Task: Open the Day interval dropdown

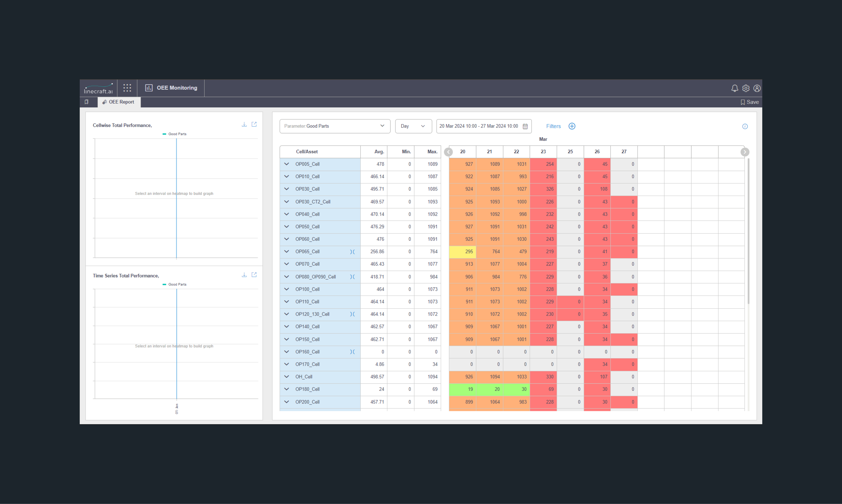Action: [x=413, y=126]
